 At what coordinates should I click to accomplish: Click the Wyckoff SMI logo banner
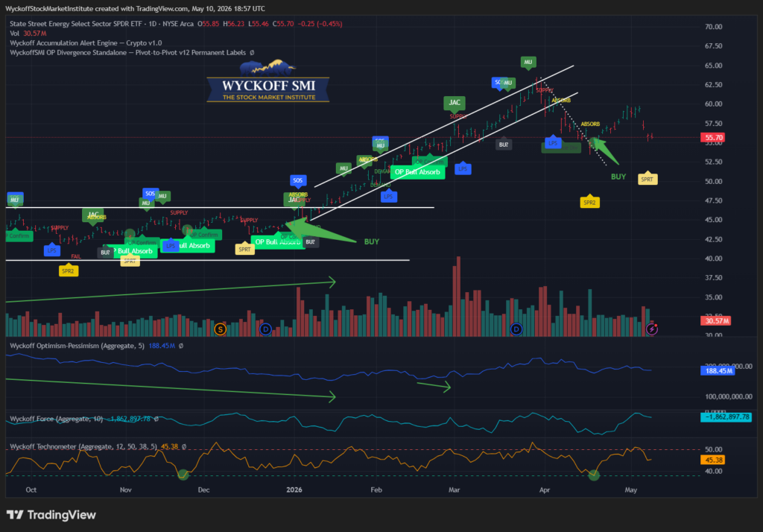click(268, 82)
